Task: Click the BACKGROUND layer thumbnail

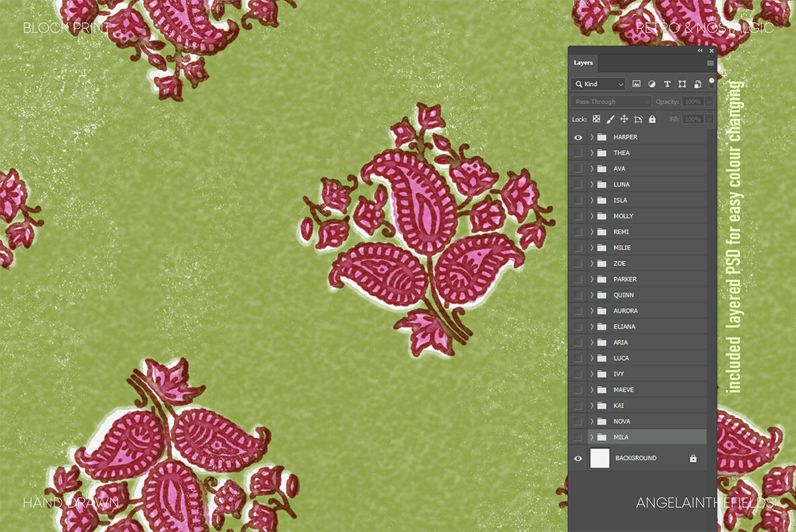Action: pos(599,458)
